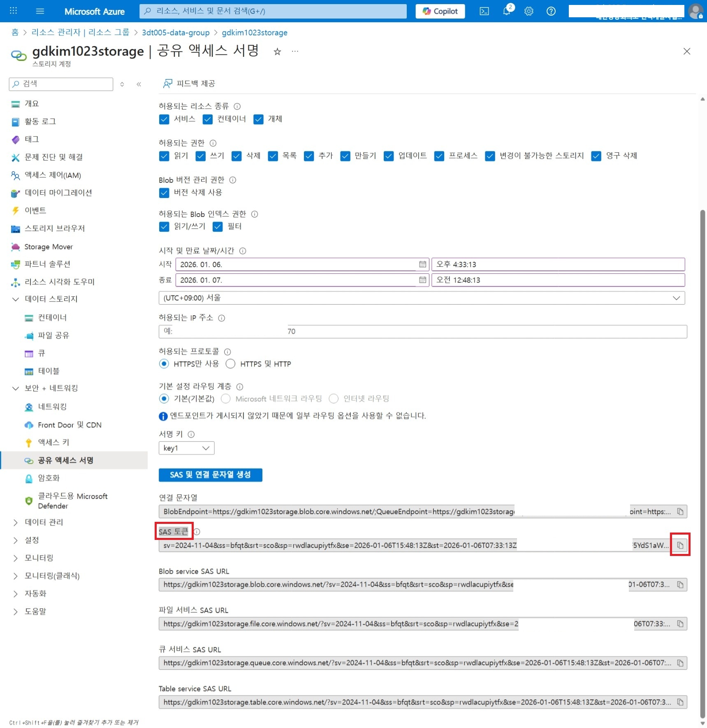Open portal settings gear
The image size is (707, 728).
(x=529, y=11)
